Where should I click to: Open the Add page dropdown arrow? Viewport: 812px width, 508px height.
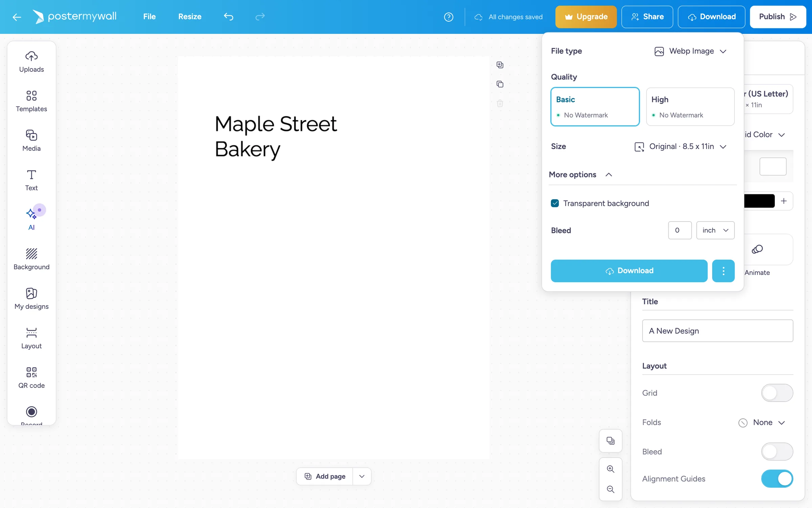[x=362, y=477]
